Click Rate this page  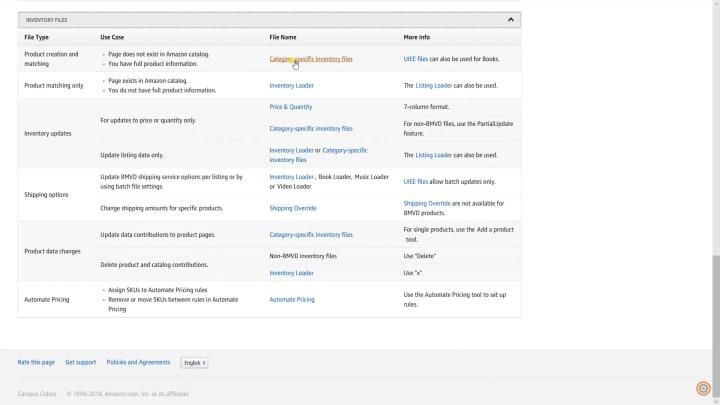[x=36, y=362]
